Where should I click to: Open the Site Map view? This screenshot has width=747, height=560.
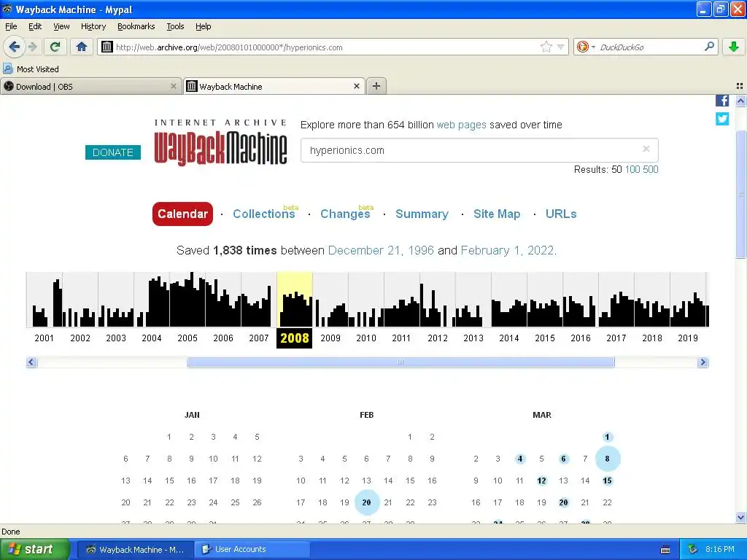pos(497,214)
